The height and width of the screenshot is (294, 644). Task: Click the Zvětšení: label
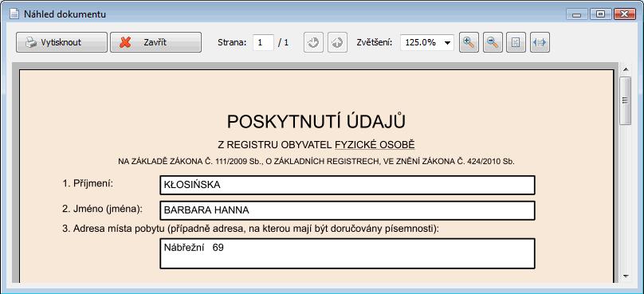pyautogui.click(x=374, y=42)
